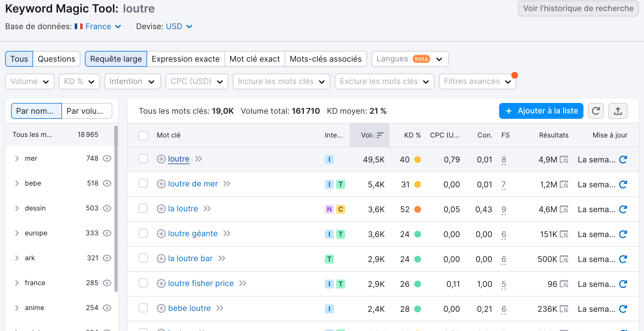The height and width of the screenshot is (331, 644).
Task: Check the box for la loutre bar
Action: (x=143, y=258)
